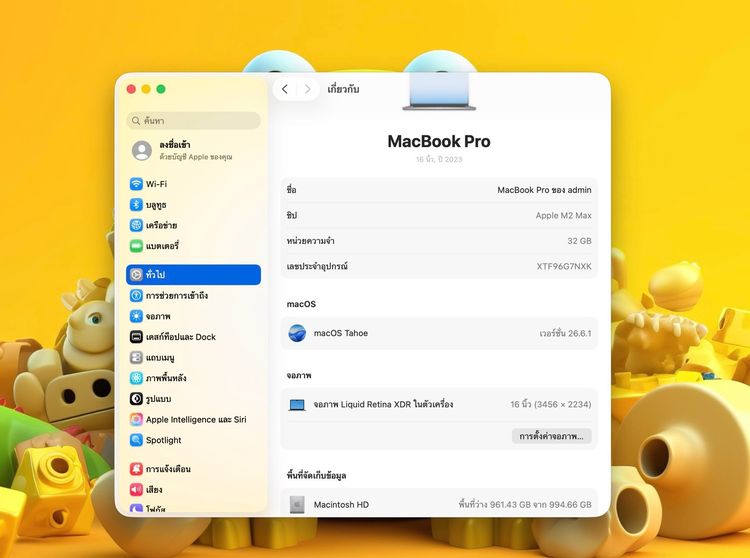Open the Sound speaker icon

[x=136, y=489]
